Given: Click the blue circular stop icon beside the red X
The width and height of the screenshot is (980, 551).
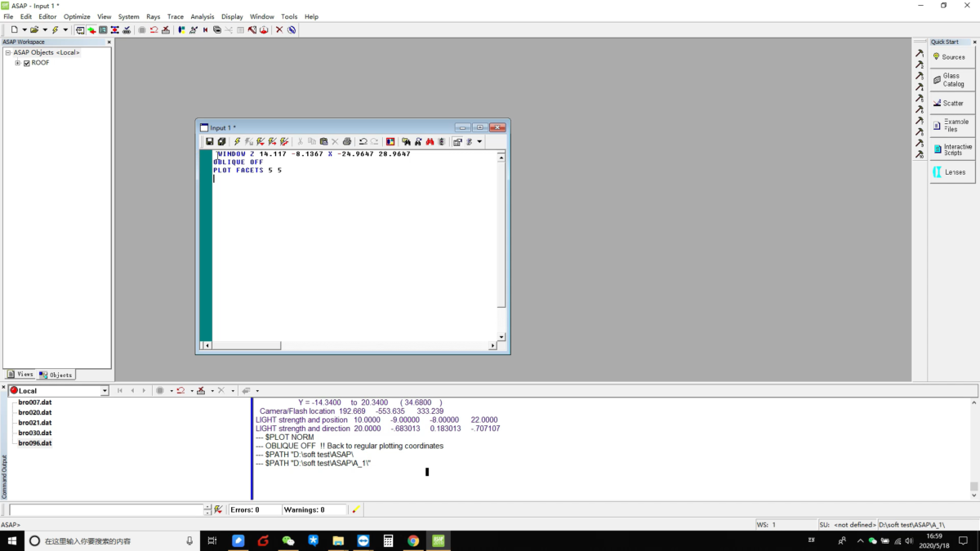Looking at the screenshot, I should click(292, 30).
